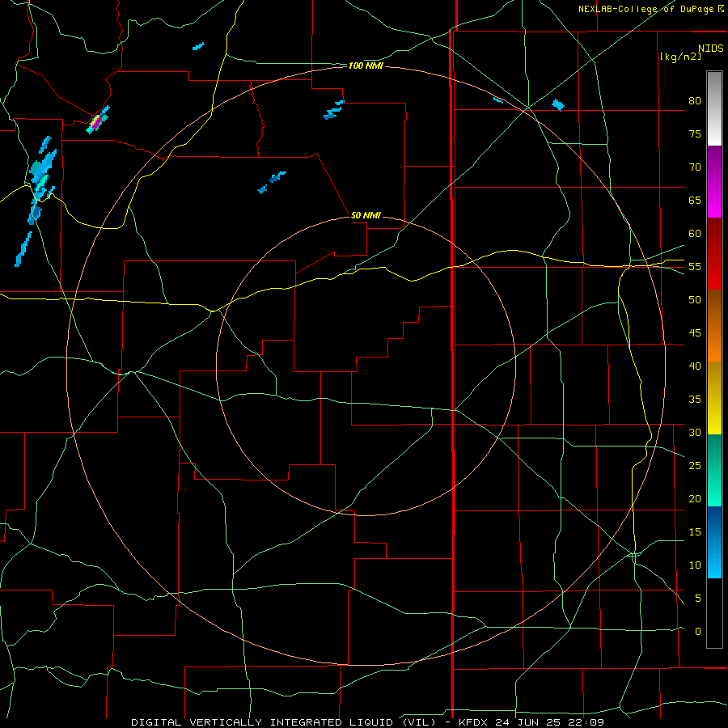Select the purple-magenta segment of the color bar

click(x=714, y=181)
